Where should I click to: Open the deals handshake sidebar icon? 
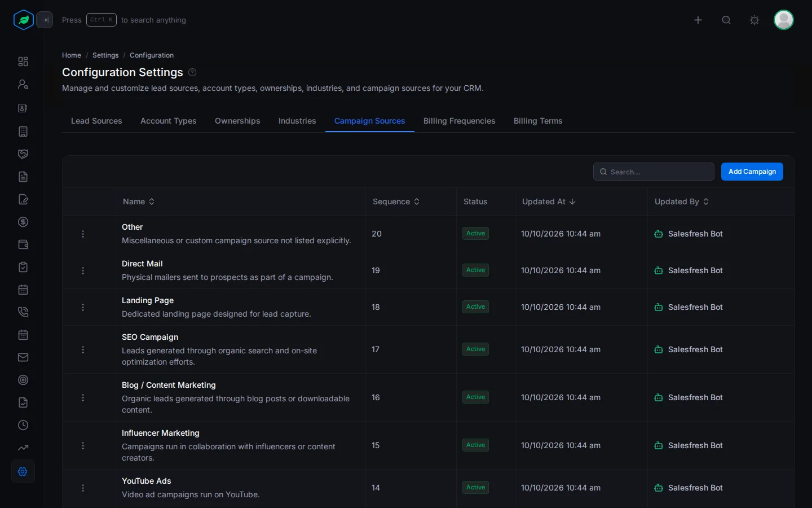pyautogui.click(x=23, y=154)
